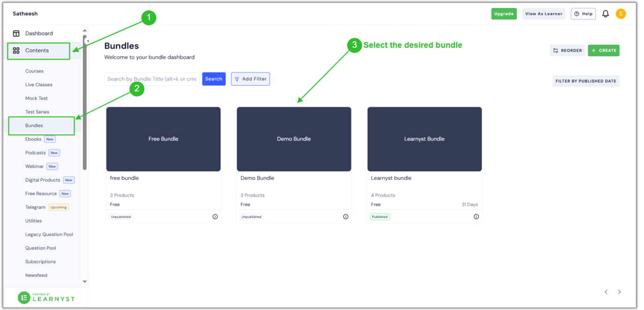Image resolution: width=644 pixels, height=310 pixels.
Task: Click the info icon on Learnyst Bundle card
Action: [x=476, y=216]
